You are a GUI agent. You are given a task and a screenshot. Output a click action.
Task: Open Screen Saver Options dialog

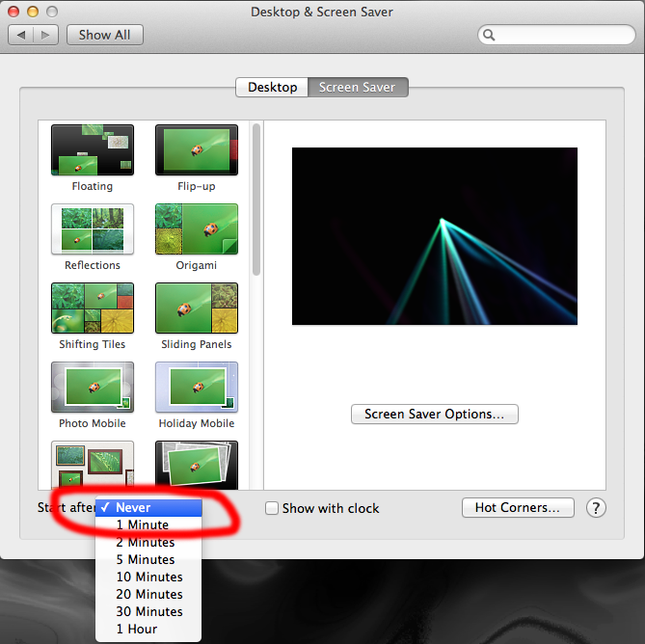(435, 414)
